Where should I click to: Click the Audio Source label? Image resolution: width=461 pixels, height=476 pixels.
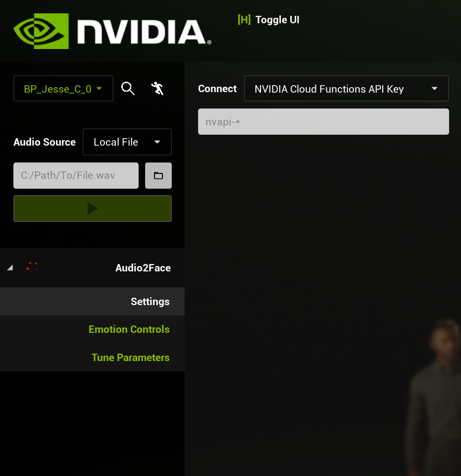pos(45,142)
